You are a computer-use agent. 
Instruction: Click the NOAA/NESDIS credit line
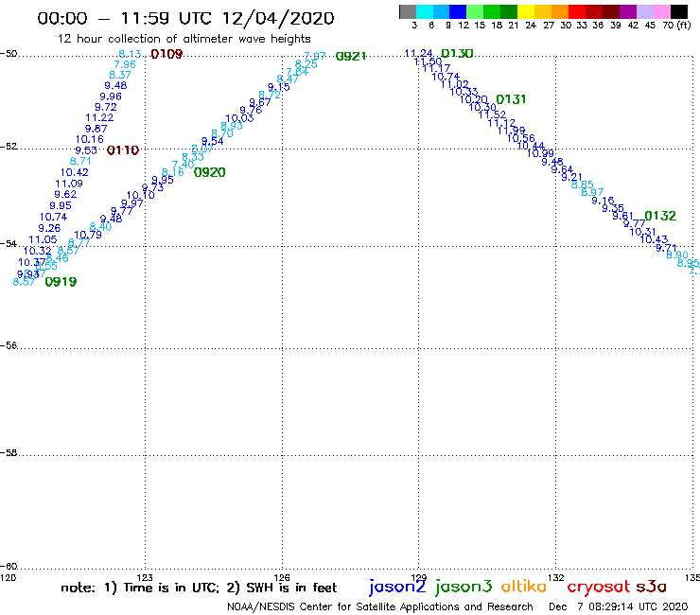click(380, 607)
